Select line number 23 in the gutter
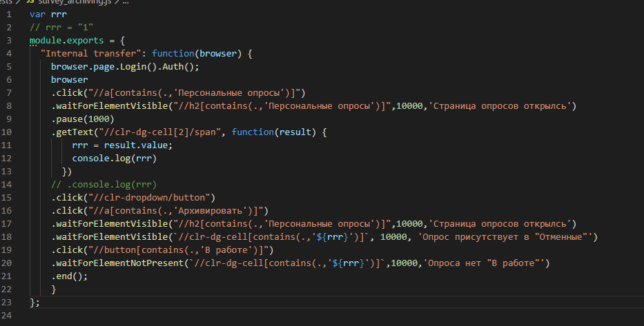This screenshot has height=326, width=644. pyautogui.click(x=7, y=302)
